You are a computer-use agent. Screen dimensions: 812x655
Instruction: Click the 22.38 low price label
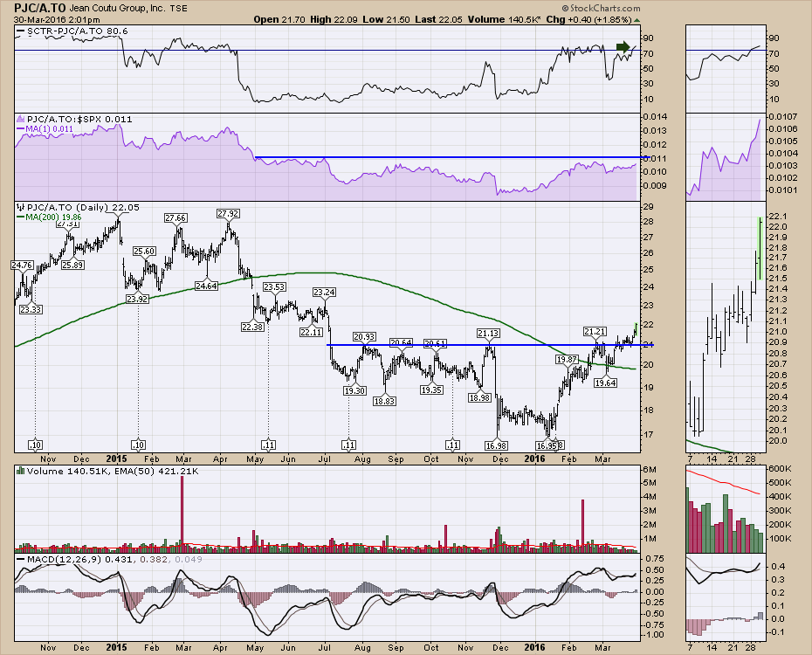[252, 327]
